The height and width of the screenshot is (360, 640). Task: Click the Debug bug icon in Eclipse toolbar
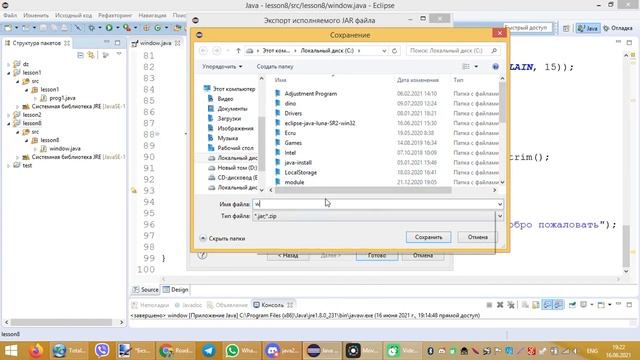(x=91, y=28)
